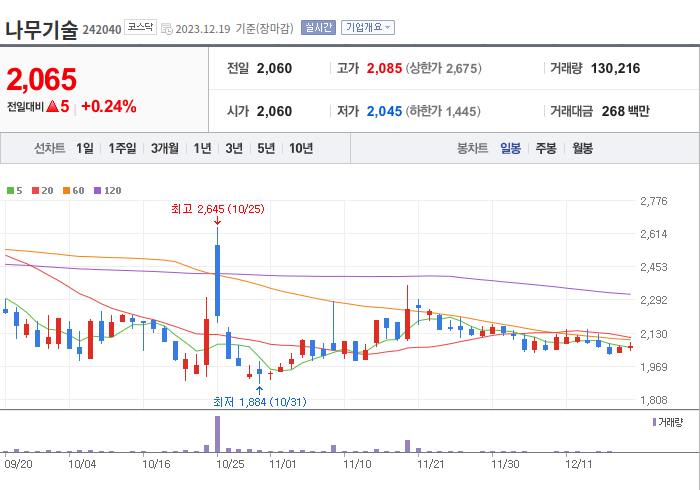
Task: Click the 실시간 realtime button
Action: [318, 28]
